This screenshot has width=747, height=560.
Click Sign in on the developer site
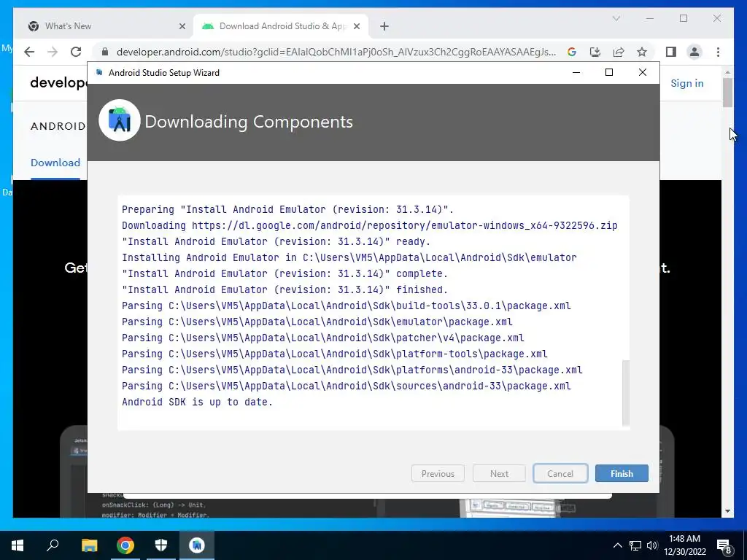pos(686,83)
